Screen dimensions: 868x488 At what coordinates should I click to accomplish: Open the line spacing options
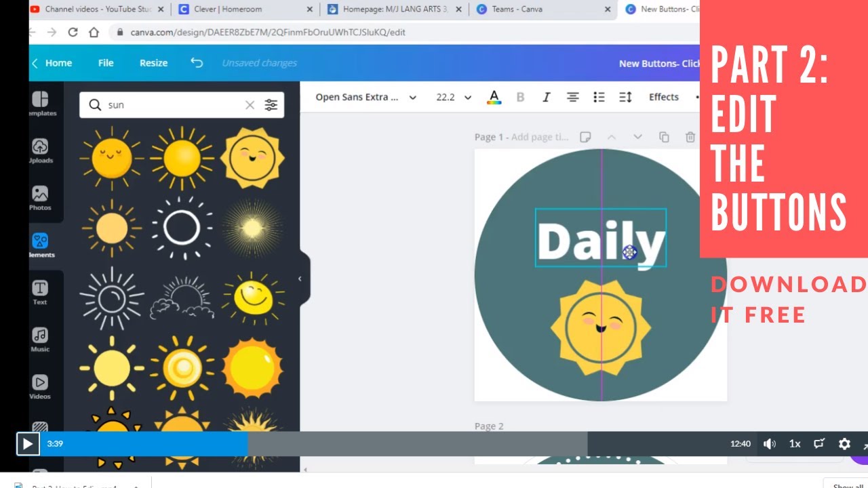625,97
